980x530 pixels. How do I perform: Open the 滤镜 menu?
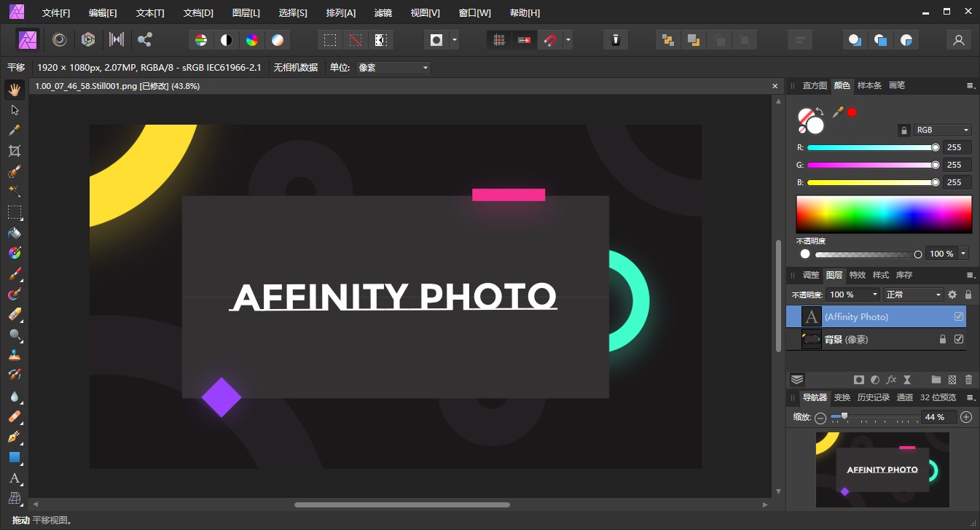383,13
